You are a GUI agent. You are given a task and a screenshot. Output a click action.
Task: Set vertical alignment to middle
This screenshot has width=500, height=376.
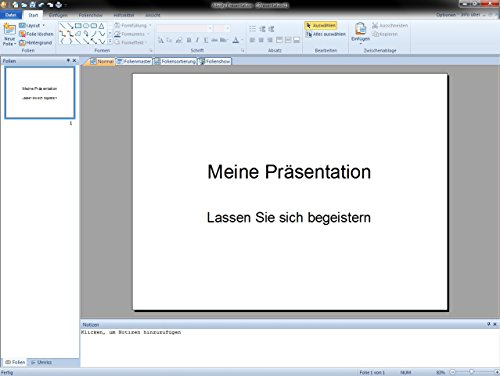pyautogui.click(x=288, y=40)
